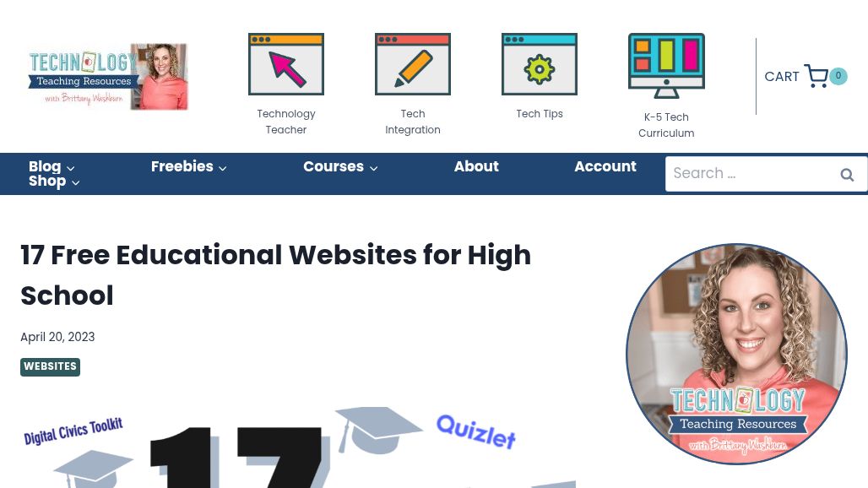Expand the Shop dropdown menu
Screen dimensions: 868x488
[x=54, y=181]
